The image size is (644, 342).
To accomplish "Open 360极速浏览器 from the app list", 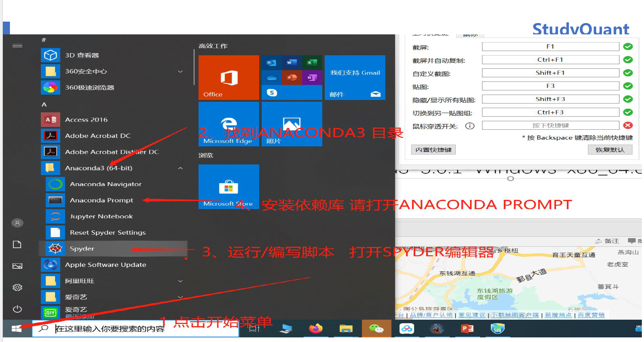I will tap(113, 88).
